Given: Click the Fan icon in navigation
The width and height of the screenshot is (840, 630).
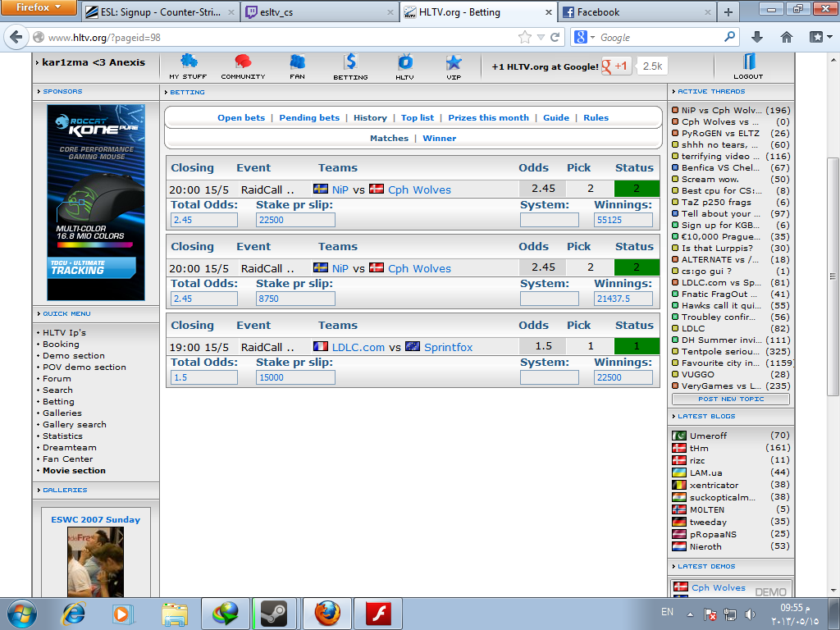Looking at the screenshot, I should click(297, 63).
